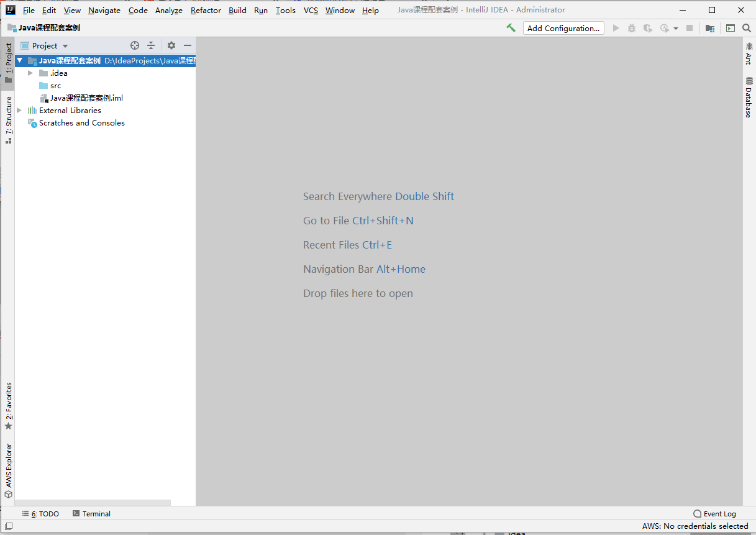Open the Tools menu

click(x=286, y=11)
